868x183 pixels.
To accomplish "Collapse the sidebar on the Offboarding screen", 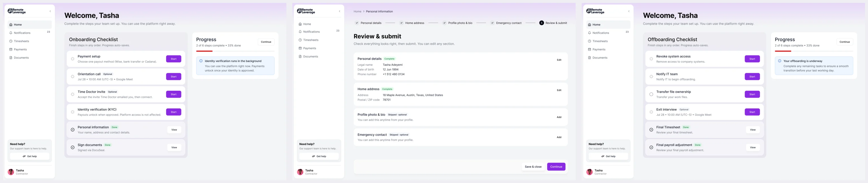I will [x=629, y=11].
